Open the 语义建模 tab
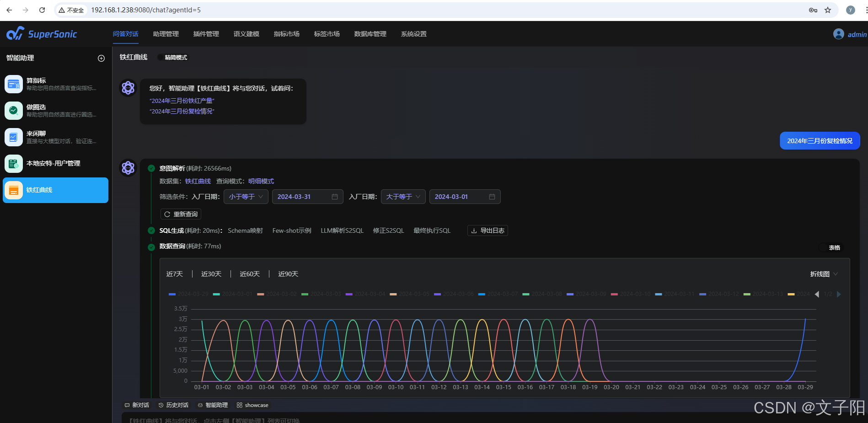The height and width of the screenshot is (423, 868). click(246, 34)
